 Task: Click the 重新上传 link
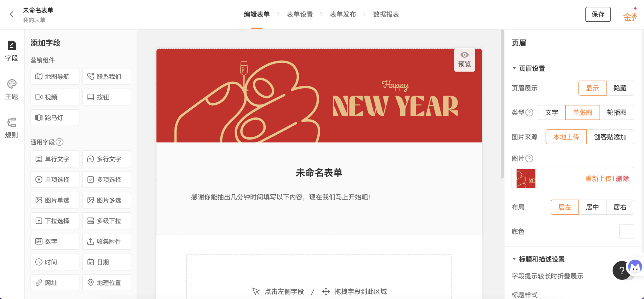598,178
